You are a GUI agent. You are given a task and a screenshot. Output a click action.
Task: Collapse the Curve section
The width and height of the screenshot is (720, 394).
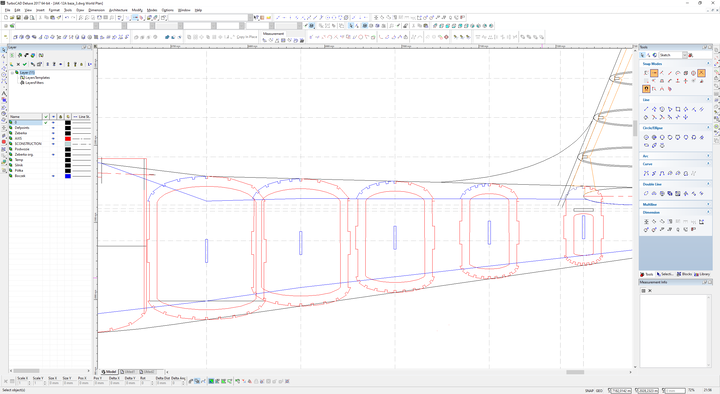coord(708,164)
